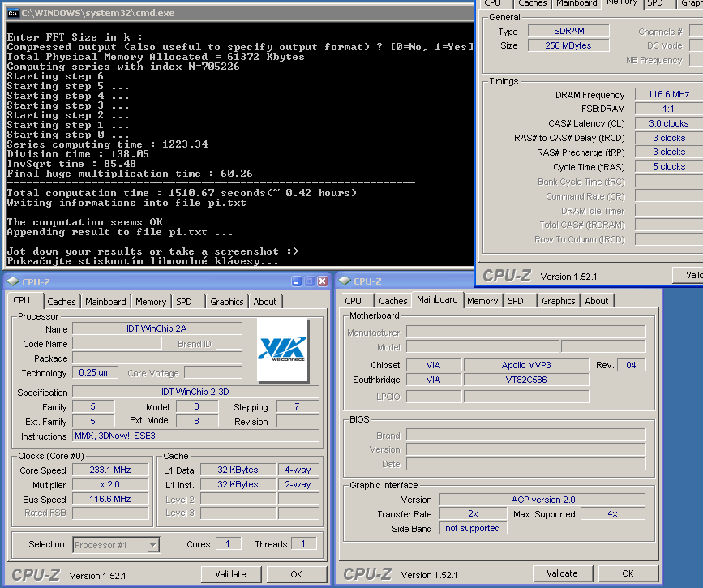The height and width of the screenshot is (588, 703).
Task: Click the CPU-Z icon in the Mainboard window title bar
Action: pos(344,281)
